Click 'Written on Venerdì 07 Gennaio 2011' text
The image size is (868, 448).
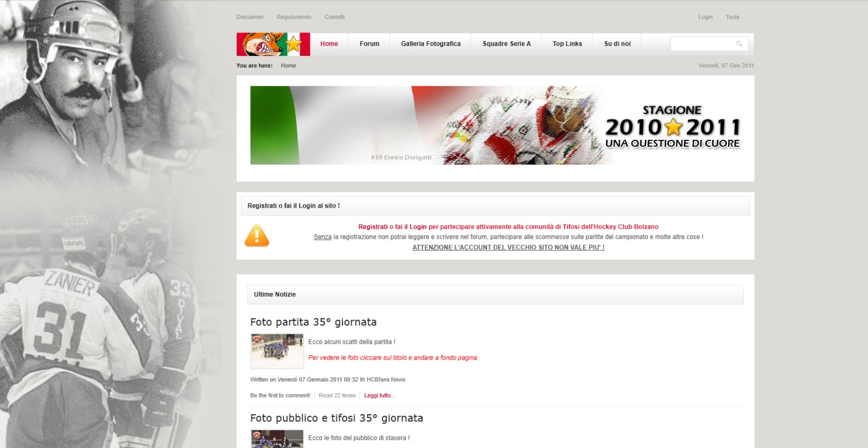coord(304,380)
